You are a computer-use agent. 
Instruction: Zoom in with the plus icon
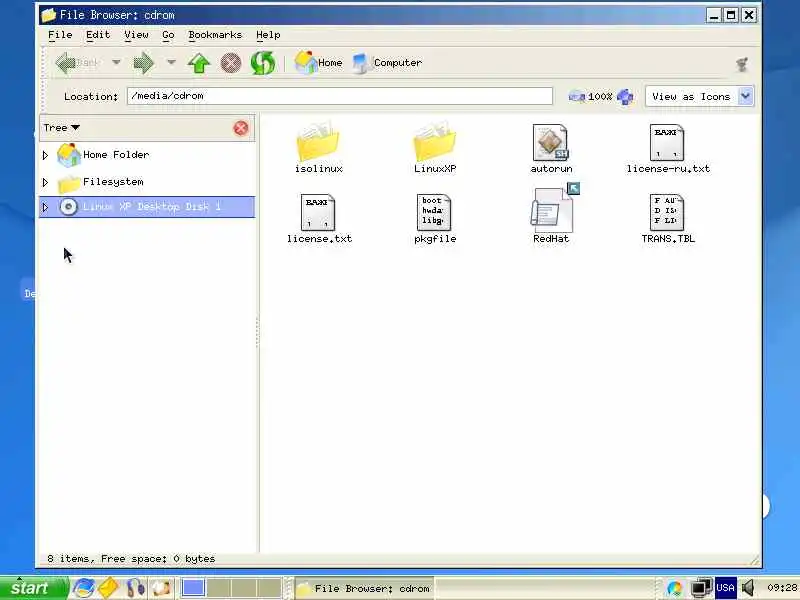tap(625, 96)
